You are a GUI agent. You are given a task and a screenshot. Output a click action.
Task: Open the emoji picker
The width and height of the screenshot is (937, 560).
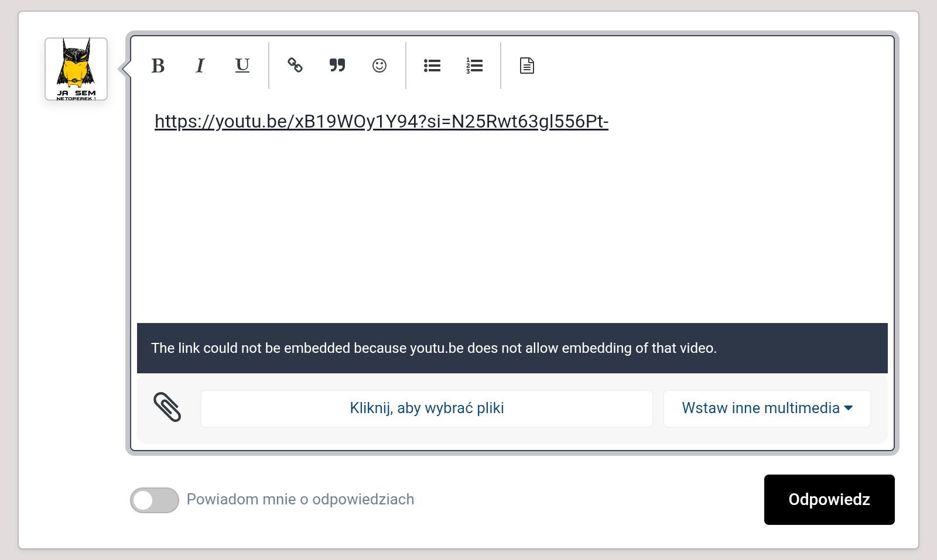click(x=379, y=66)
